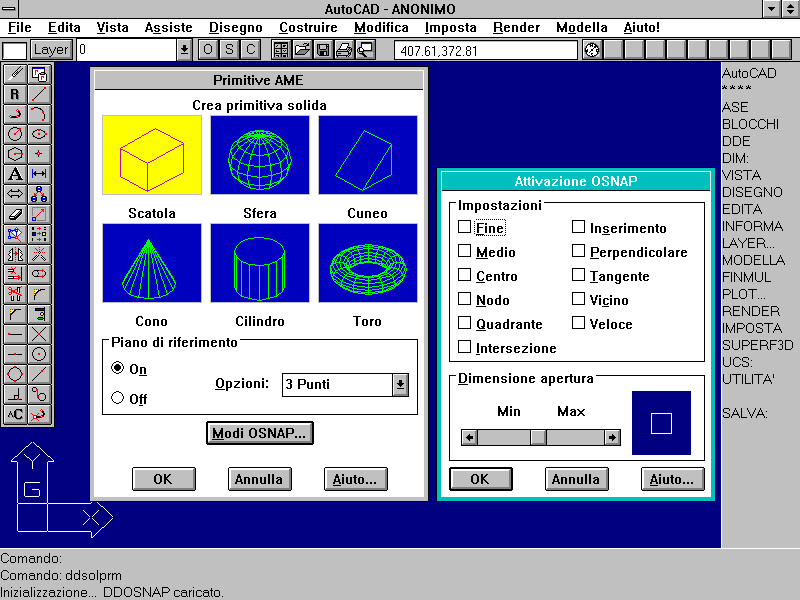Click the coordinate display field
Image resolution: width=800 pixels, height=600 pixels.
tap(486, 51)
